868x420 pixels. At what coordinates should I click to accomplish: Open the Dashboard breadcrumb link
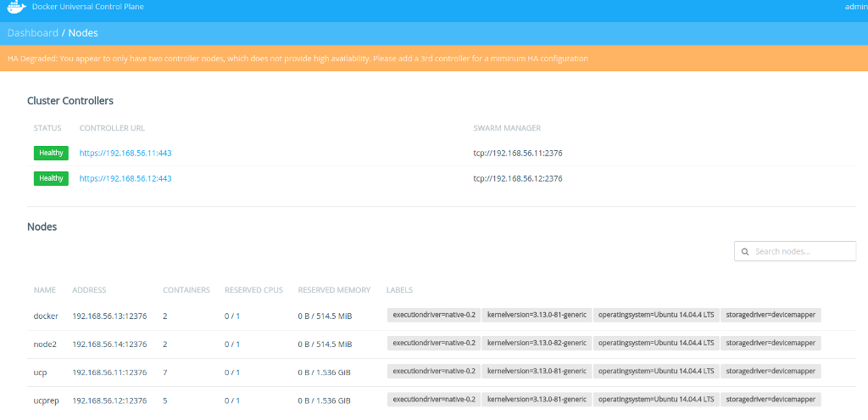click(32, 33)
